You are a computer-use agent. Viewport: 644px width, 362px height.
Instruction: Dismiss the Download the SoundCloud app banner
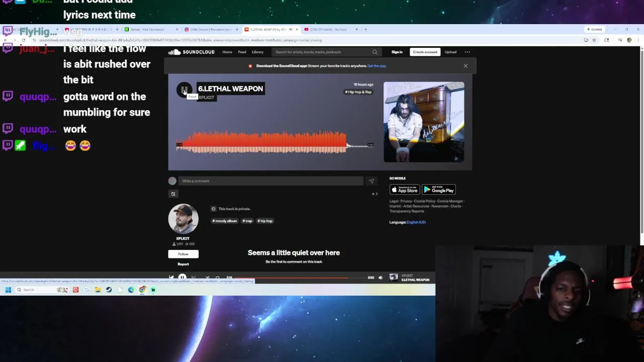tap(465, 66)
